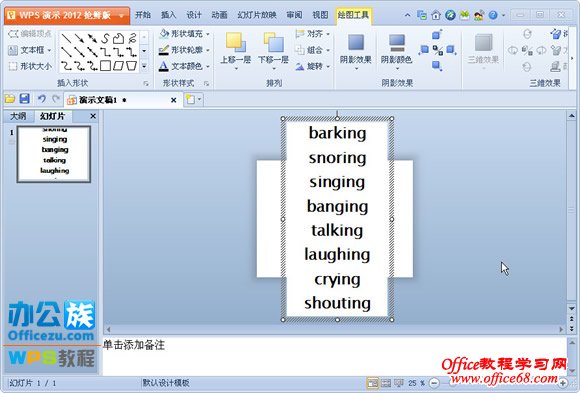Switch to 插入 ribbon tab
580x393 pixels.
click(168, 15)
